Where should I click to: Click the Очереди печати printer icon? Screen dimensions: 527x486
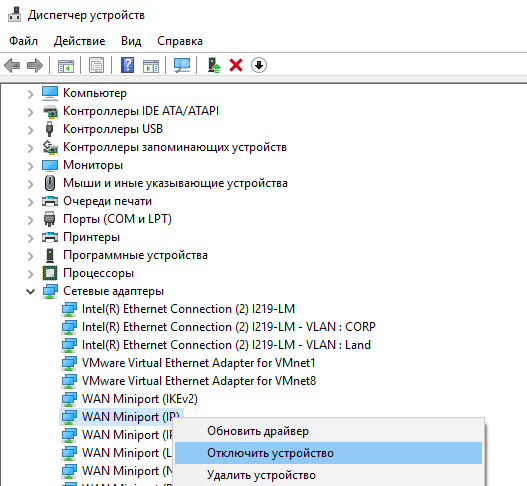click(50, 201)
